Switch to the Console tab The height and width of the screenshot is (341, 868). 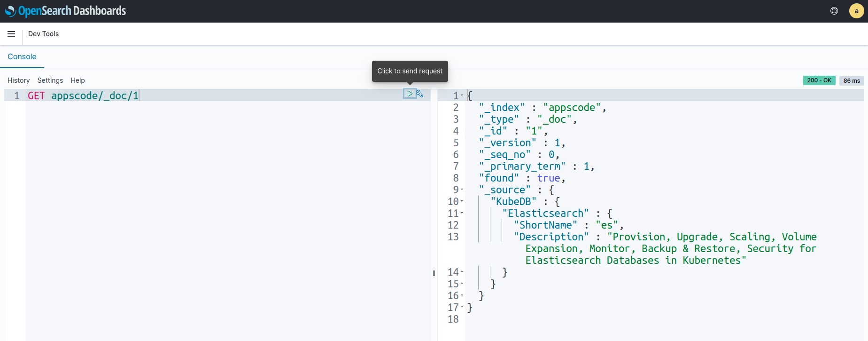(x=22, y=56)
